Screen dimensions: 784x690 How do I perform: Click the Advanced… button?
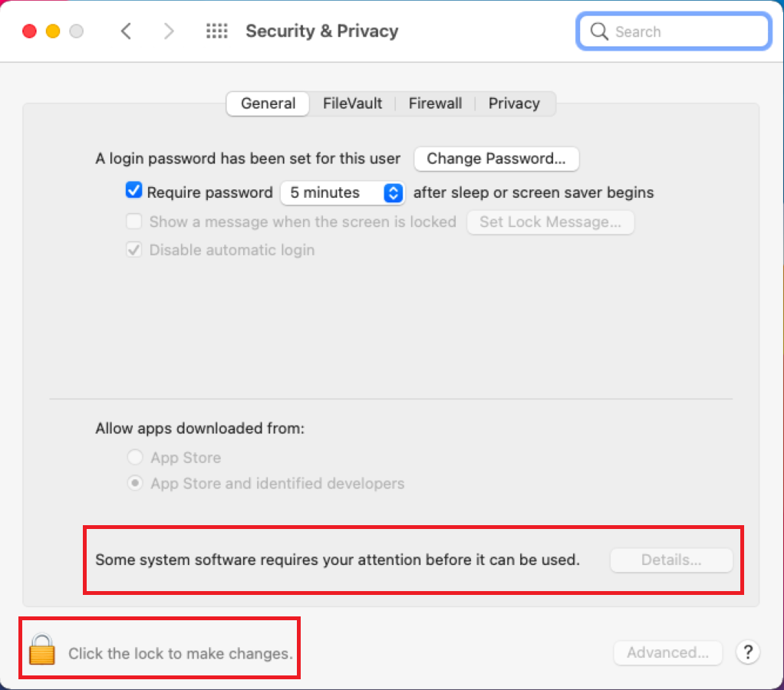(668, 652)
